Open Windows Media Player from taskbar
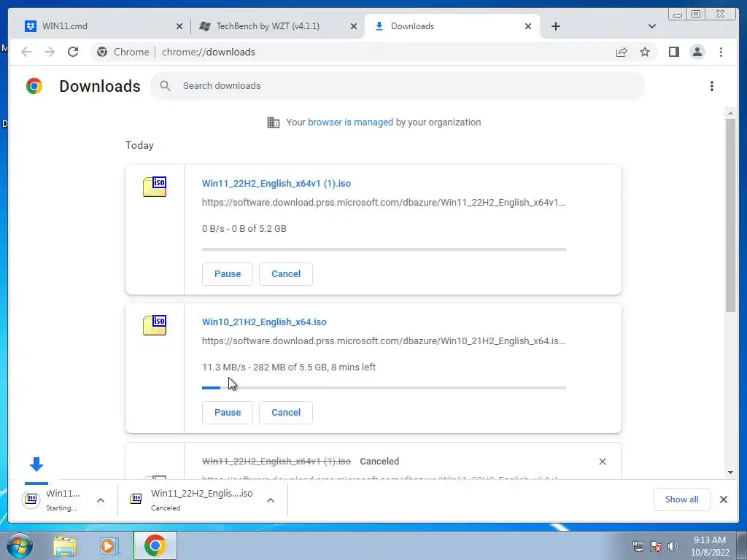Viewport: 747px width, 560px height. (109, 546)
